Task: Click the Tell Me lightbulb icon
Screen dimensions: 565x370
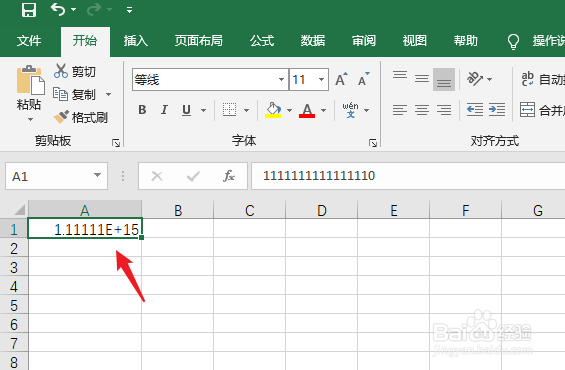Action: click(x=513, y=42)
